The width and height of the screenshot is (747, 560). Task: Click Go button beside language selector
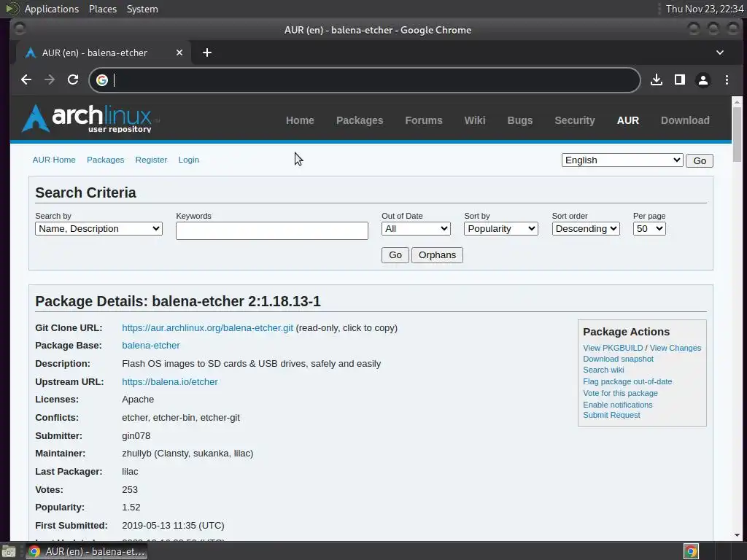coord(700,160)
